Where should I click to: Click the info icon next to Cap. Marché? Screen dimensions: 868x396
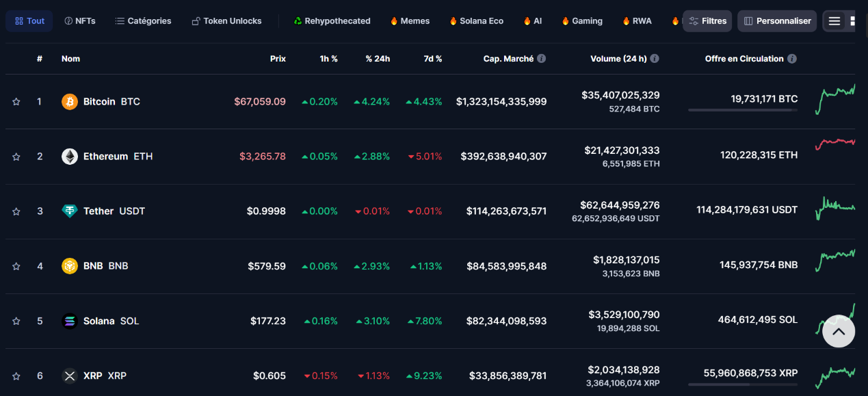(541, 58)
